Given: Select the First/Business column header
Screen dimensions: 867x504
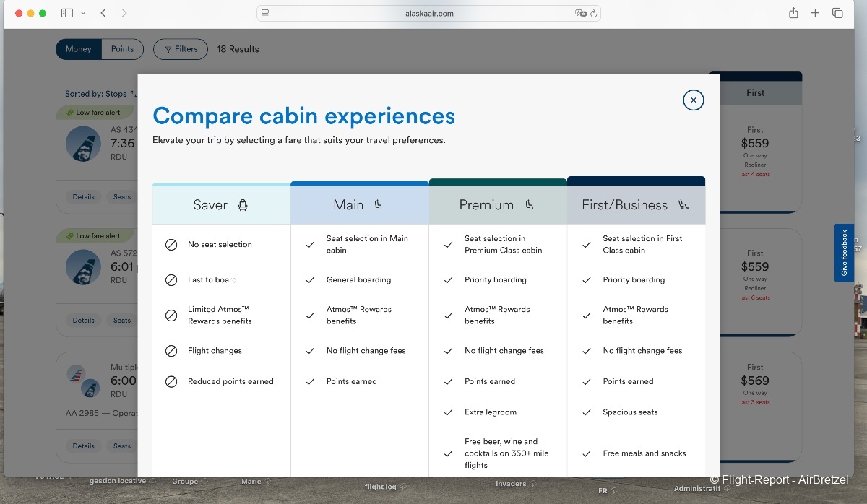Looking at the screenshot, I should tap(635, 205).
